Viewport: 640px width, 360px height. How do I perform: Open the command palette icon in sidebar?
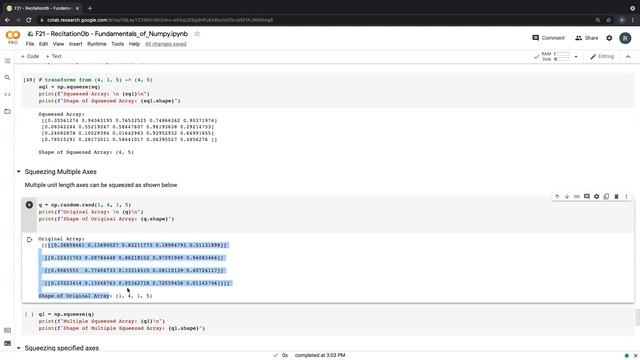[7, 330]
